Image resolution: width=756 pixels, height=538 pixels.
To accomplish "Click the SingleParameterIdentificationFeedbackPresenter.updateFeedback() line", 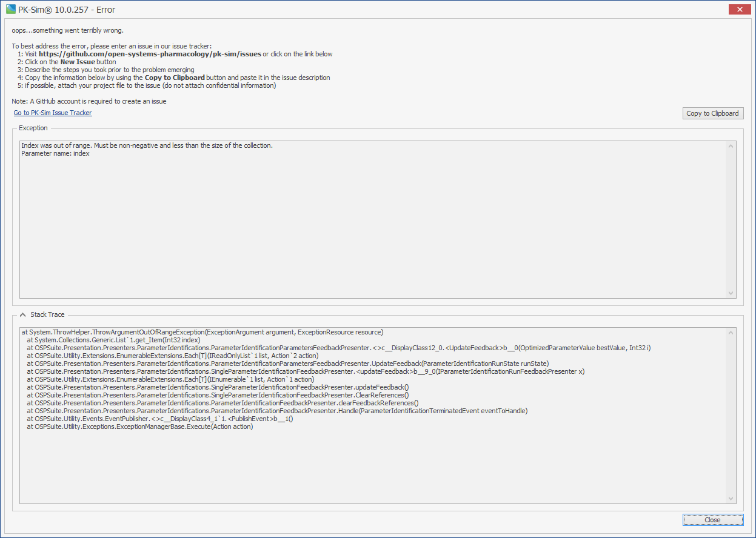I will coord(218,387).
